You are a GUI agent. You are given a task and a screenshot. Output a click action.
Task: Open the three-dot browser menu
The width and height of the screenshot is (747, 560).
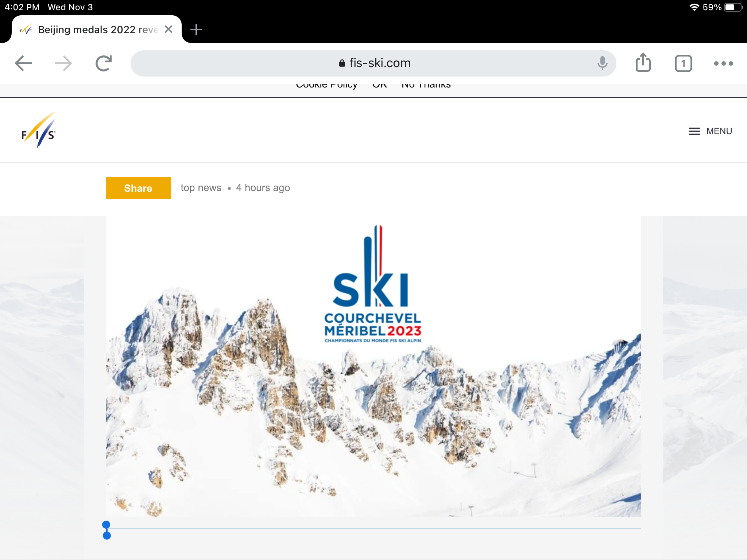coord(723,63)
